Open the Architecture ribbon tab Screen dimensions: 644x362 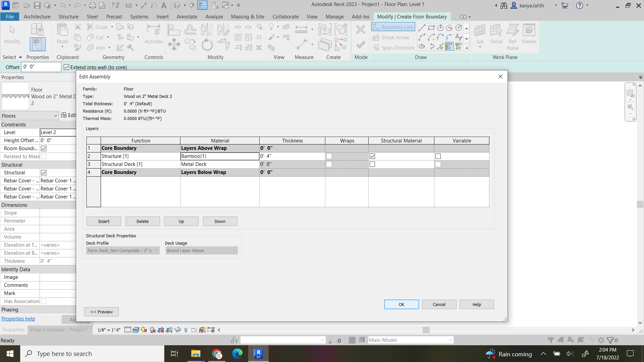click(37, 16)
